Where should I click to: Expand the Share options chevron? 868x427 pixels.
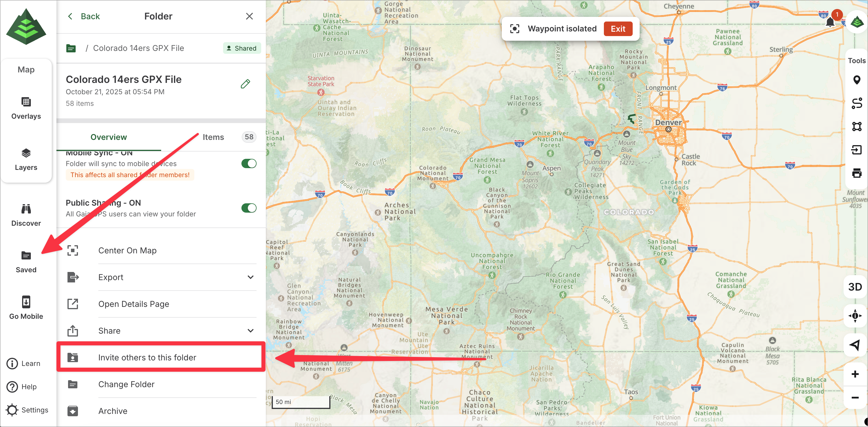250,331
